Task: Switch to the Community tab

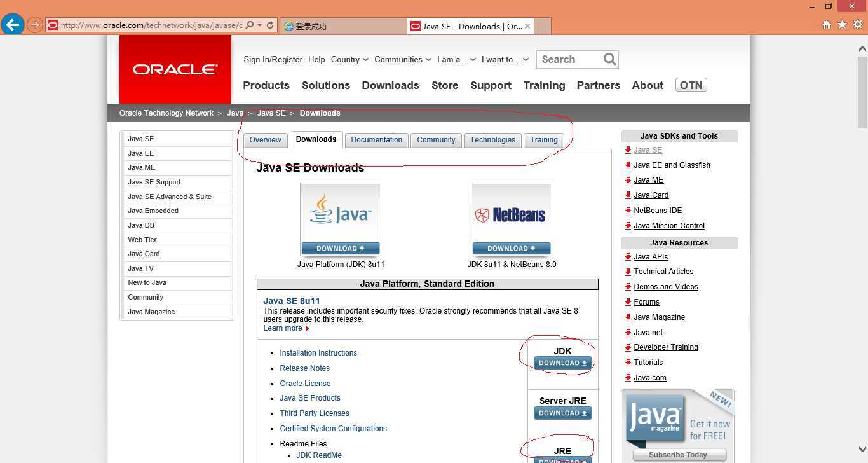Action: (x=436, y=140)
